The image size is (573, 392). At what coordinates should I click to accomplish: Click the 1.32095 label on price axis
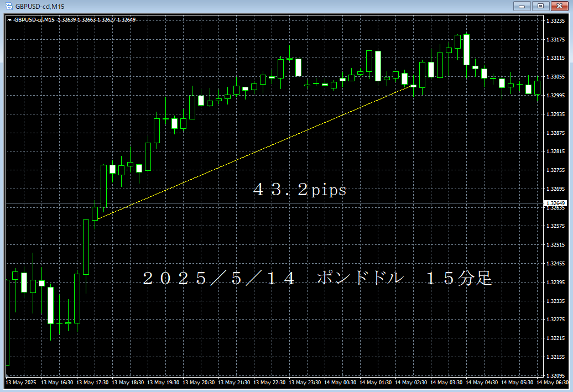[555, 375]
